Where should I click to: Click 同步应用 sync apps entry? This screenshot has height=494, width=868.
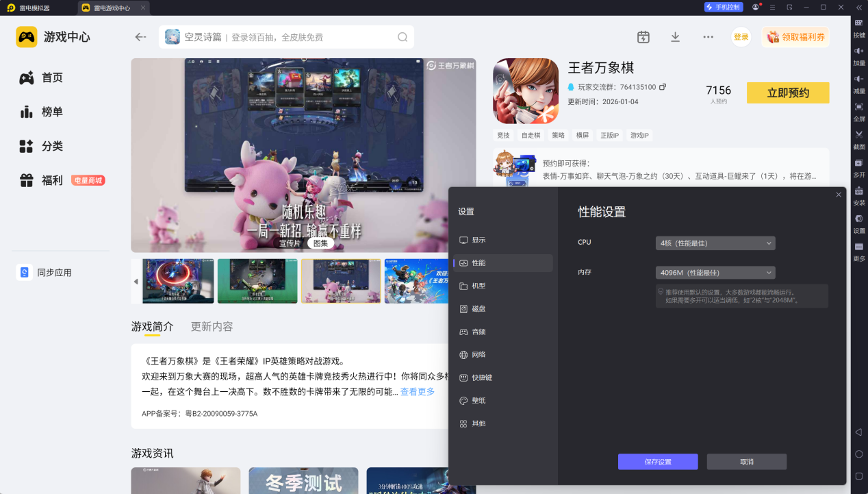pos(45,273)
